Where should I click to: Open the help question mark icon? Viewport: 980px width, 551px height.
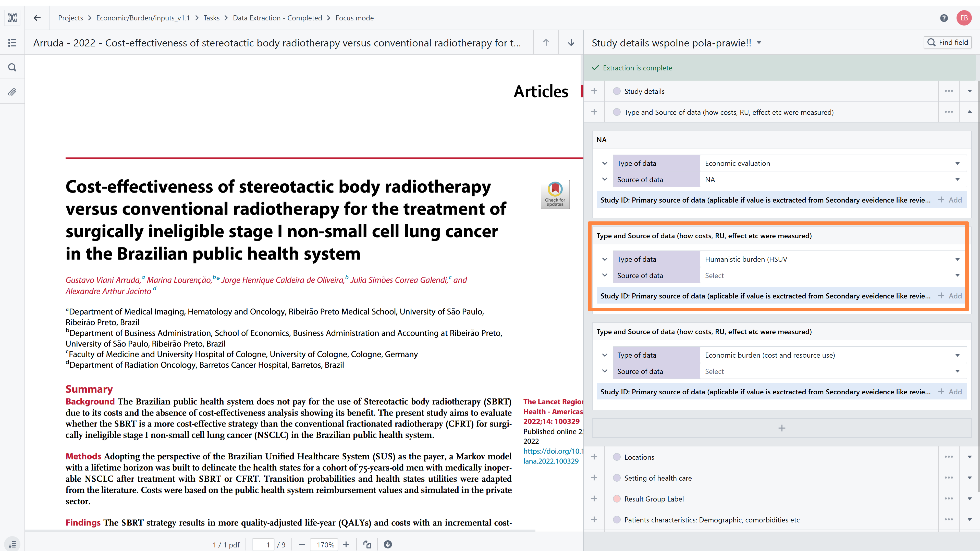click(x=944, y=18)
